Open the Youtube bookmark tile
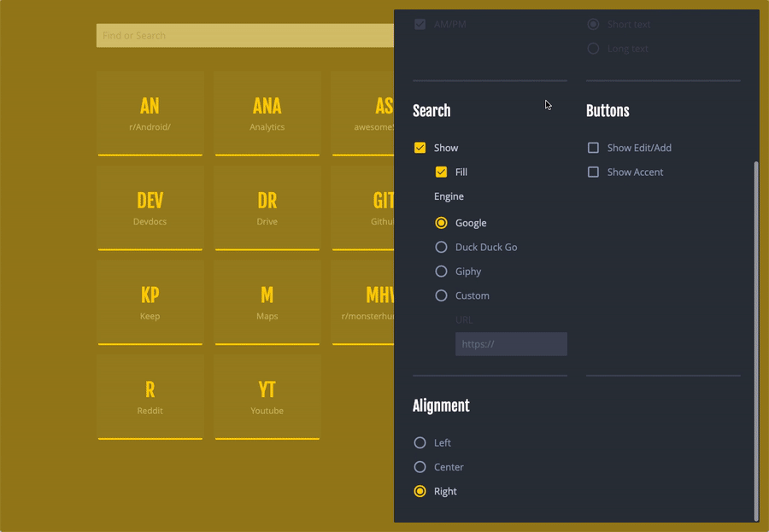This screenshot has width=769, height=532. 267,398
